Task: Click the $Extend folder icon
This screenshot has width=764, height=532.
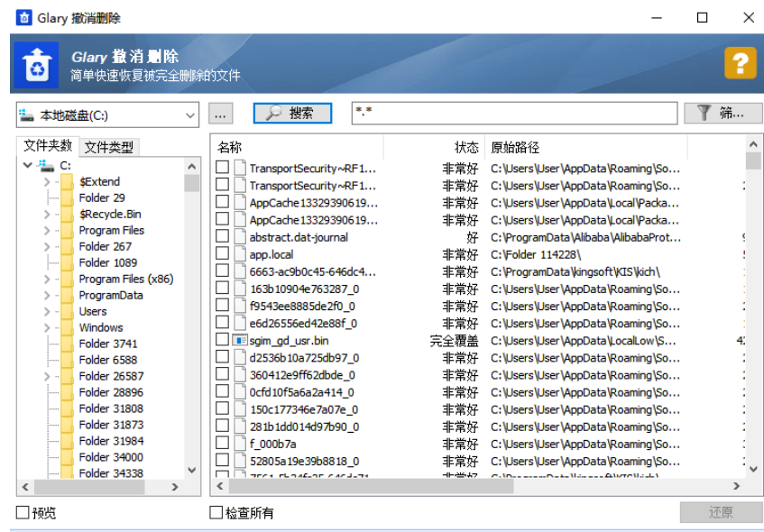Action: pos(67,182)
